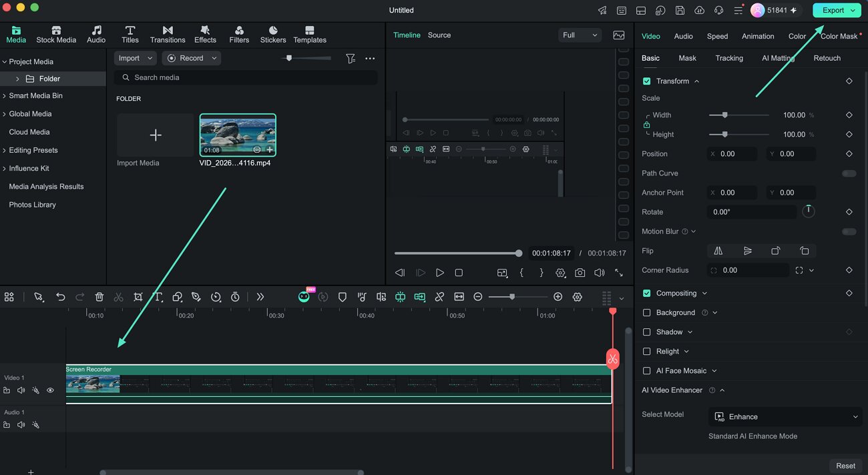
Task: Click the media filter icon
Action: [x=351, y=59]
